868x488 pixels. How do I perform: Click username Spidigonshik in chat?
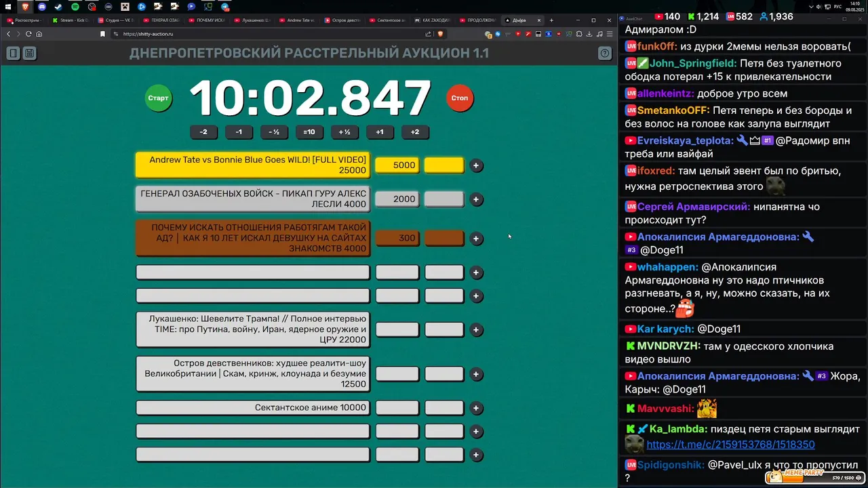click(671, 466)
